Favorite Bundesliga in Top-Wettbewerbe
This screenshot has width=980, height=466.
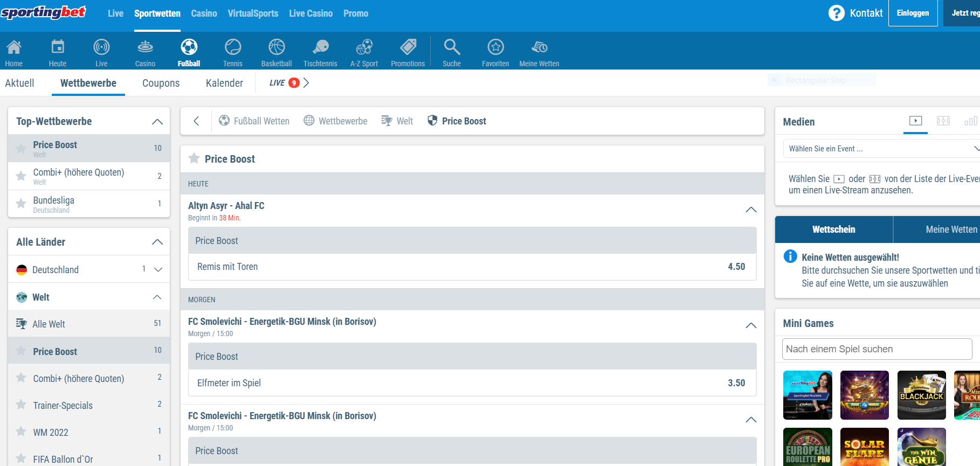coord(21,203)
